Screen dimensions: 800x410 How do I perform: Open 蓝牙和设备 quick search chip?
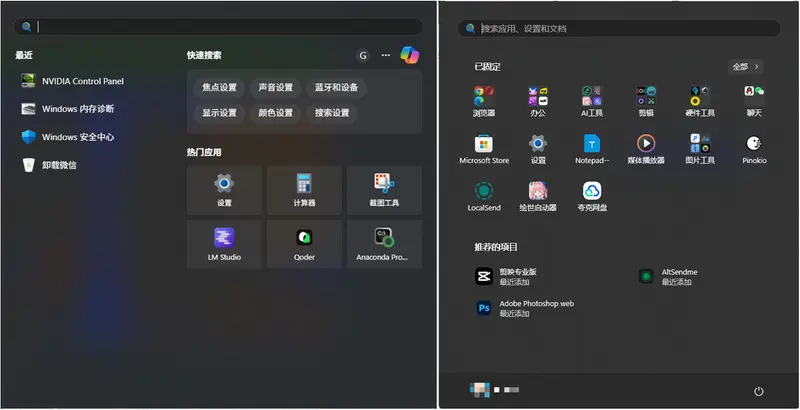pos(336,87)
